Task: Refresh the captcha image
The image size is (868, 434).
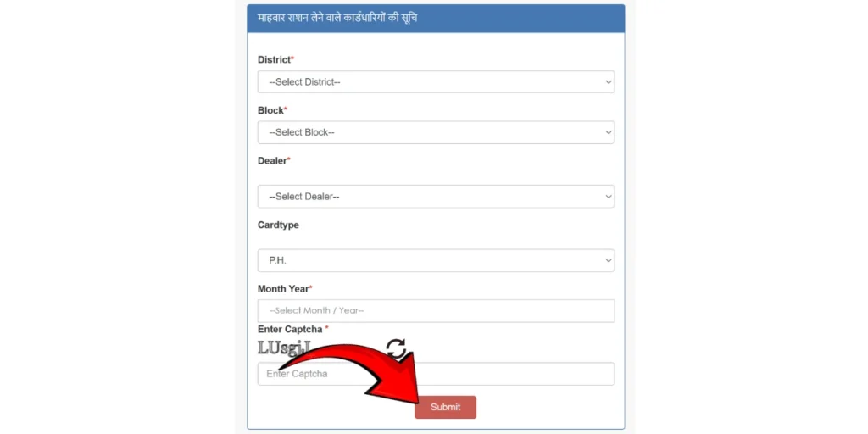Action: pos(396,348)
